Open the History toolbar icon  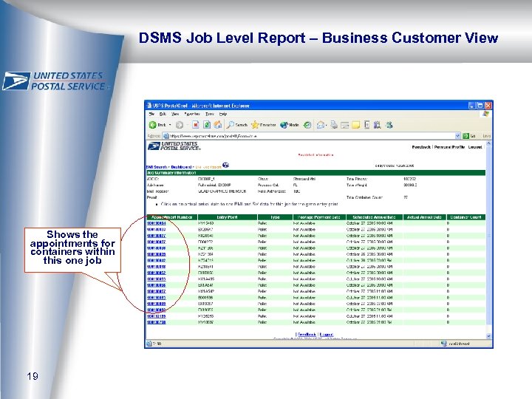(307, 125)
